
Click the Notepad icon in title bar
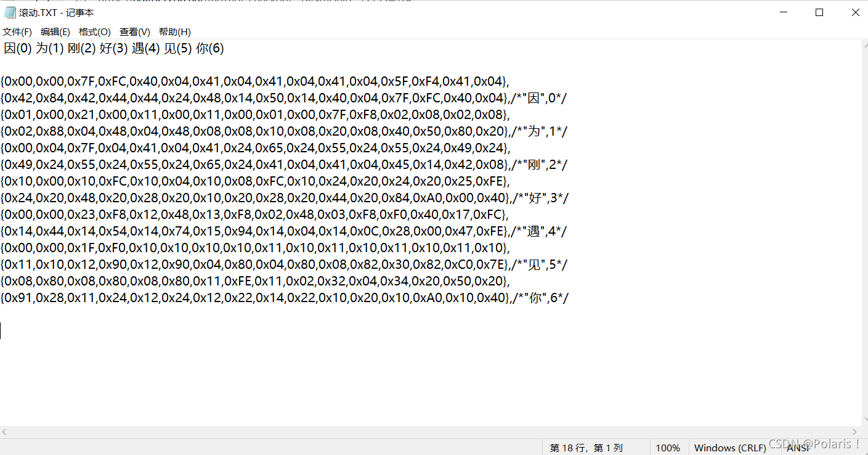(10, 12)
